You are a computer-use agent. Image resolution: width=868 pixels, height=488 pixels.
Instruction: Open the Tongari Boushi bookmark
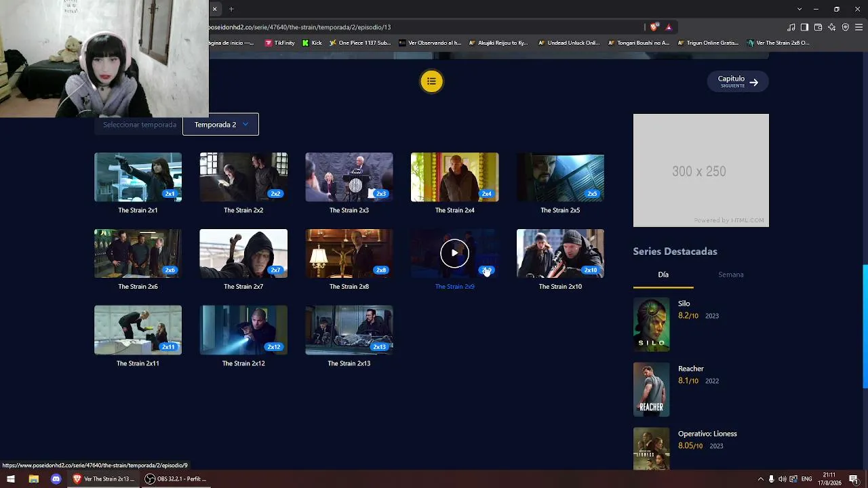[x=639, y=43]
